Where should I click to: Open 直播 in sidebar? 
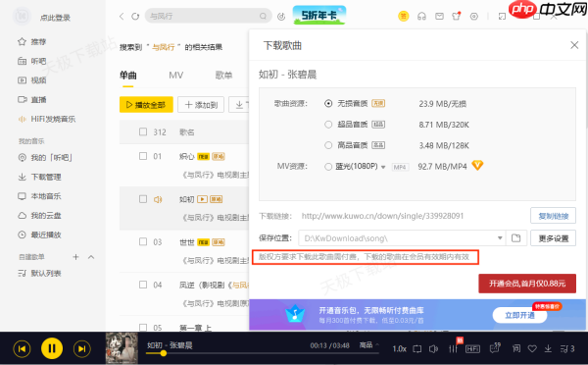pos(32,99)
